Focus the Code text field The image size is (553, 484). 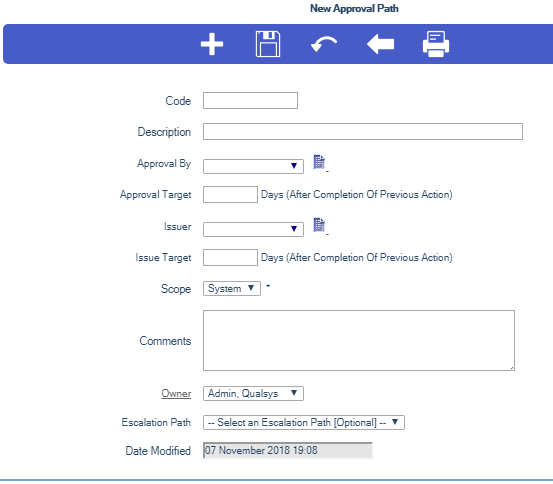click(x=250, y=101)
